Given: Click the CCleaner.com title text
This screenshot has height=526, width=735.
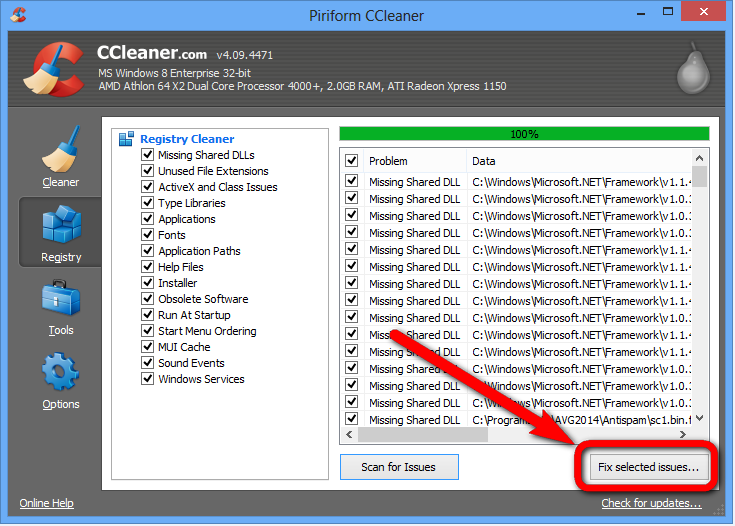Looking at the screenshot, I should tap(152, 53).
